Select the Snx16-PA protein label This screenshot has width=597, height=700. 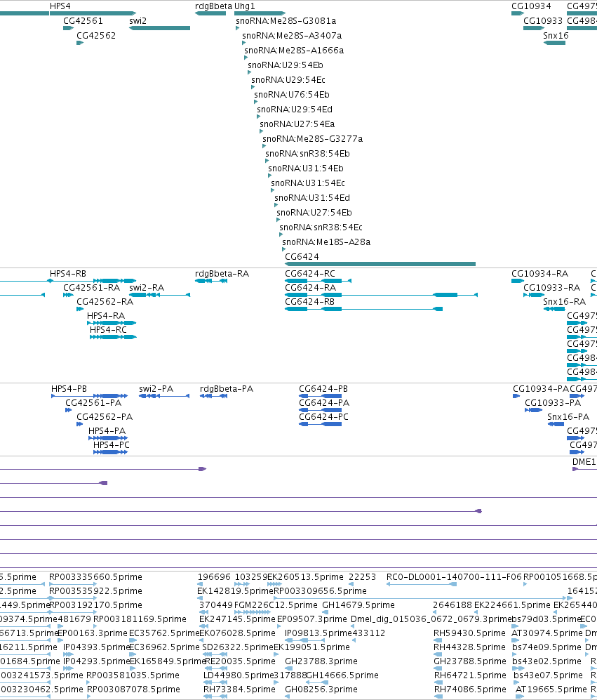coord(568,417)
